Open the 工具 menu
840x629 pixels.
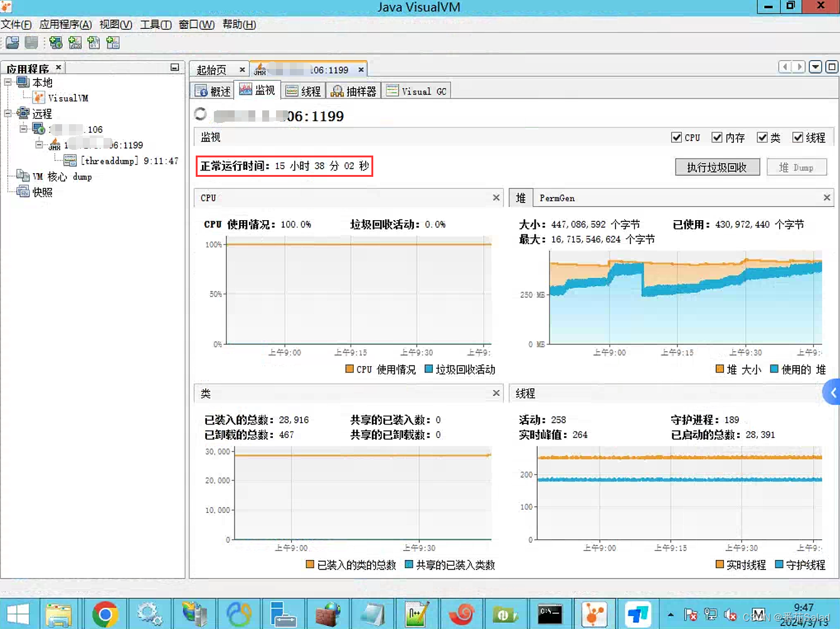tap(156, 24)
